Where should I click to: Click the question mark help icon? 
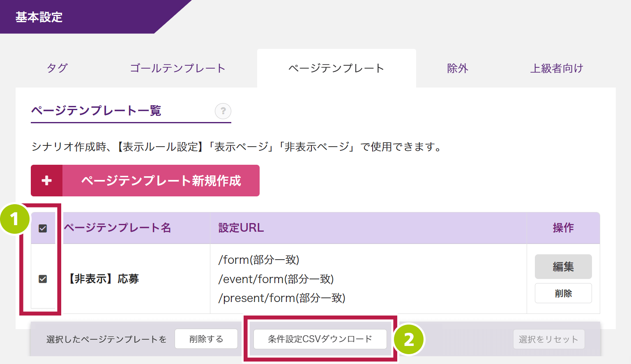223,111
